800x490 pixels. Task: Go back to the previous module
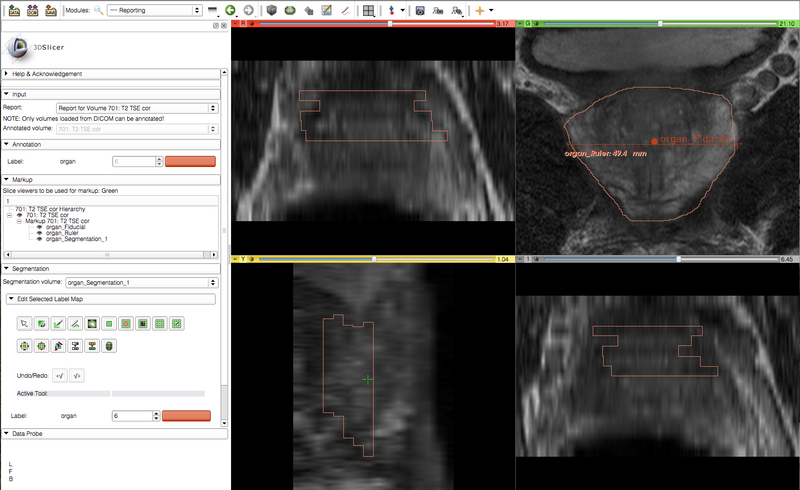(x=230, y=9)
